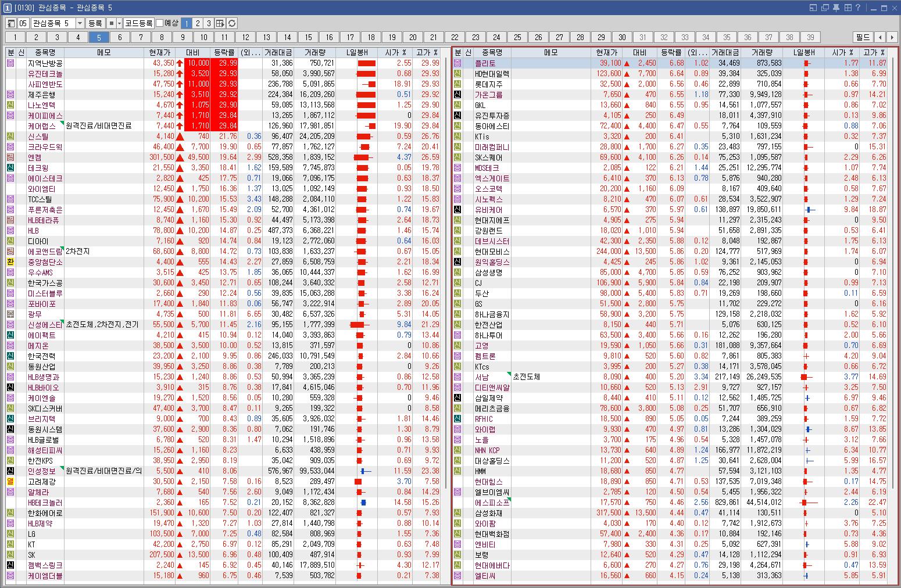
Task: Select the 지역난방공 stock row name
Action: [x=45, y=63]
